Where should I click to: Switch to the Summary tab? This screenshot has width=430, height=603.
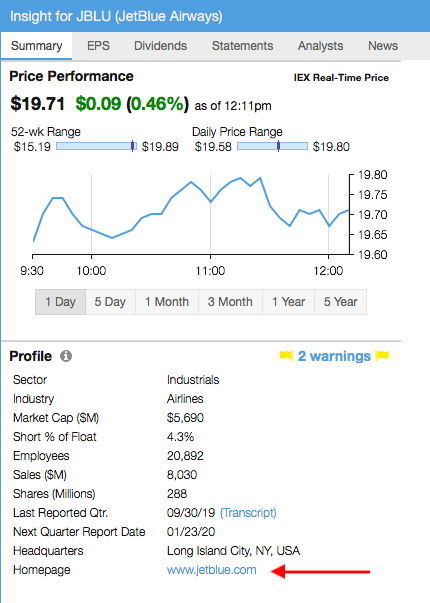tap(37, 46)
